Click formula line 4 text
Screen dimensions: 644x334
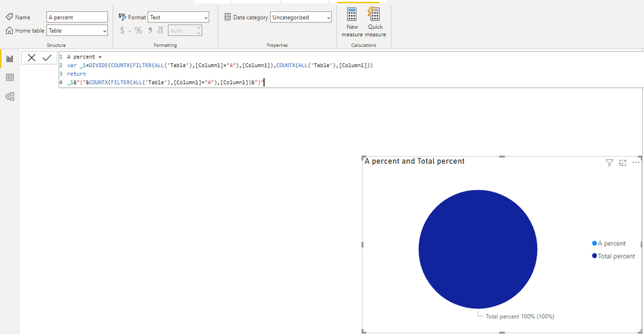166,83
